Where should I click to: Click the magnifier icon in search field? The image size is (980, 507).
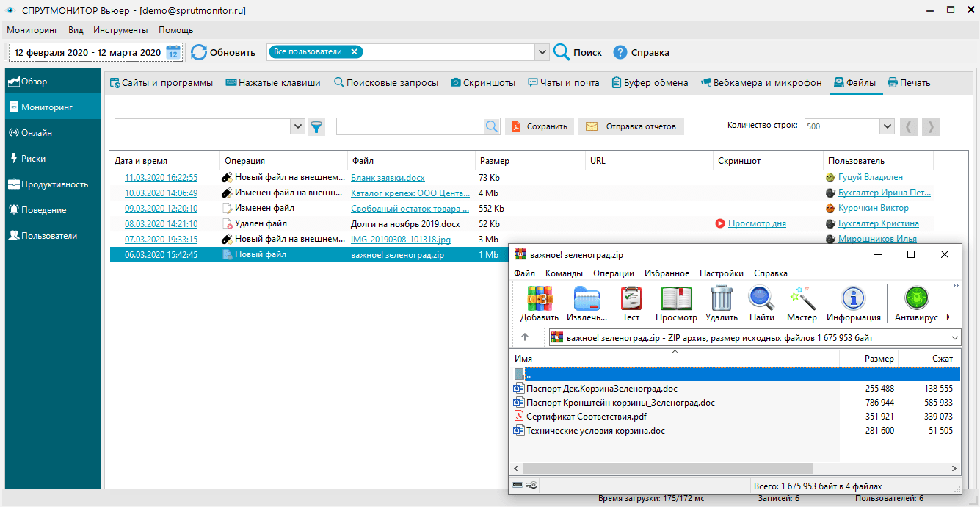point(492,126)
